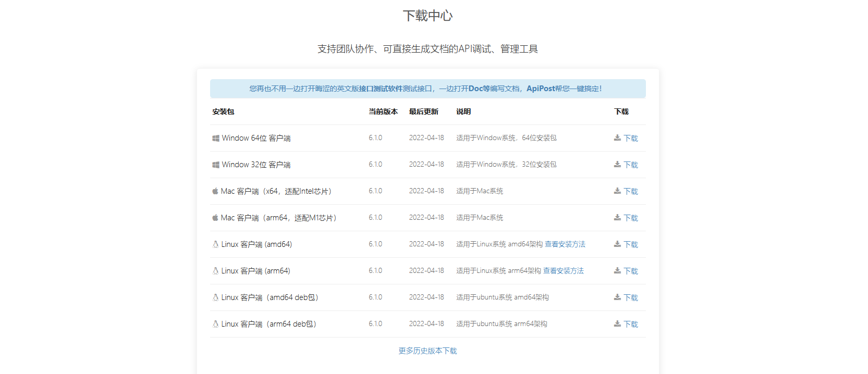
Task: Download the Linux arm64 deb包 via 下载 link
Action: click(631, 325)
